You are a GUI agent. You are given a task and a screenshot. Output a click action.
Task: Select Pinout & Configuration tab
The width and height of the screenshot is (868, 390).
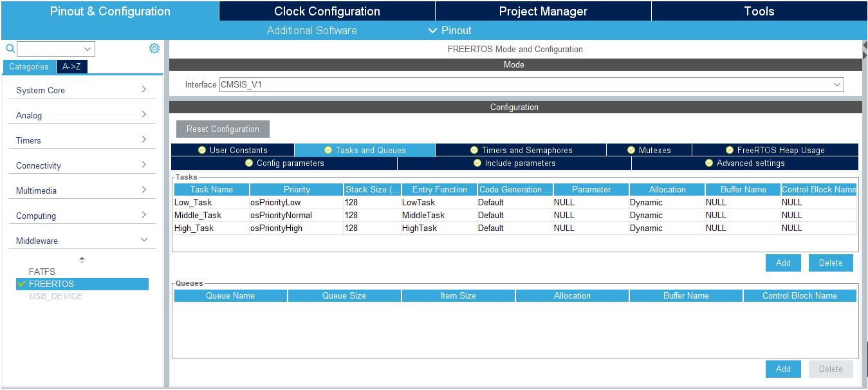[110, 11]
